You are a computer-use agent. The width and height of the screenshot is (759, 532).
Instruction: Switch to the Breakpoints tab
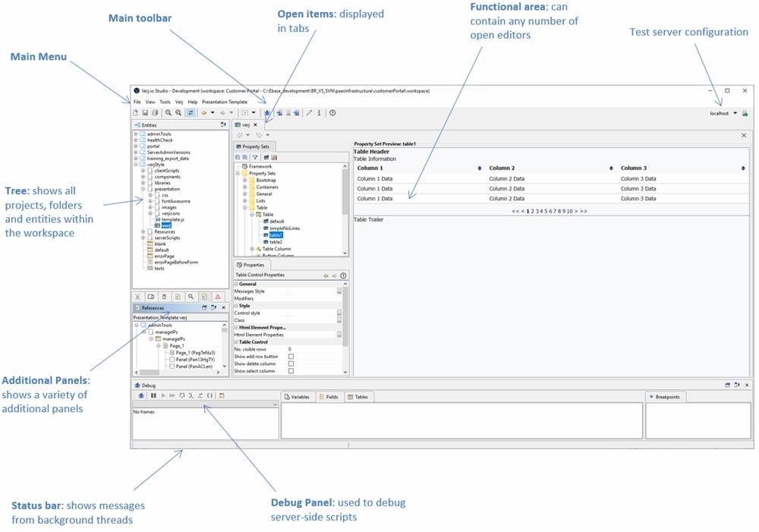[x=665, y=397]
